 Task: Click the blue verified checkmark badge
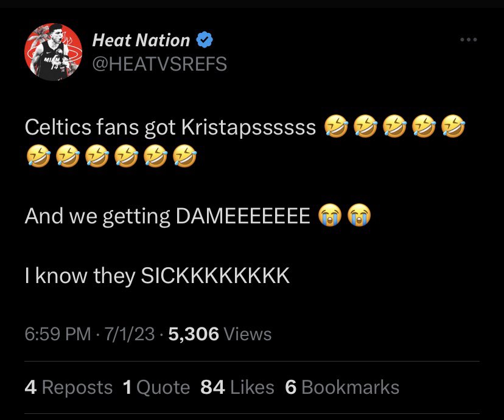click(205, 40)
